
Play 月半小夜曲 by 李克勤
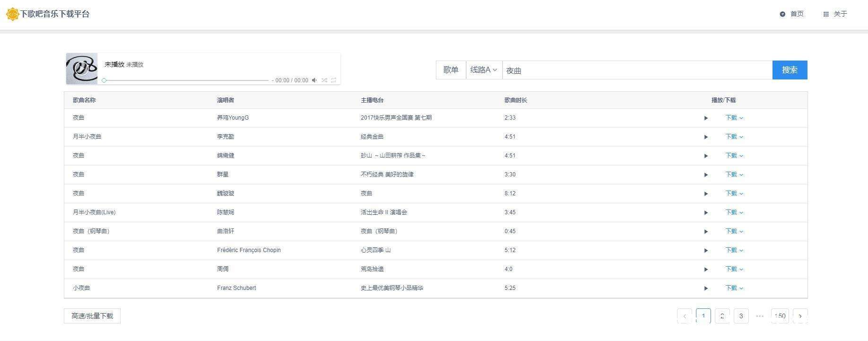[x=706, y=137]
